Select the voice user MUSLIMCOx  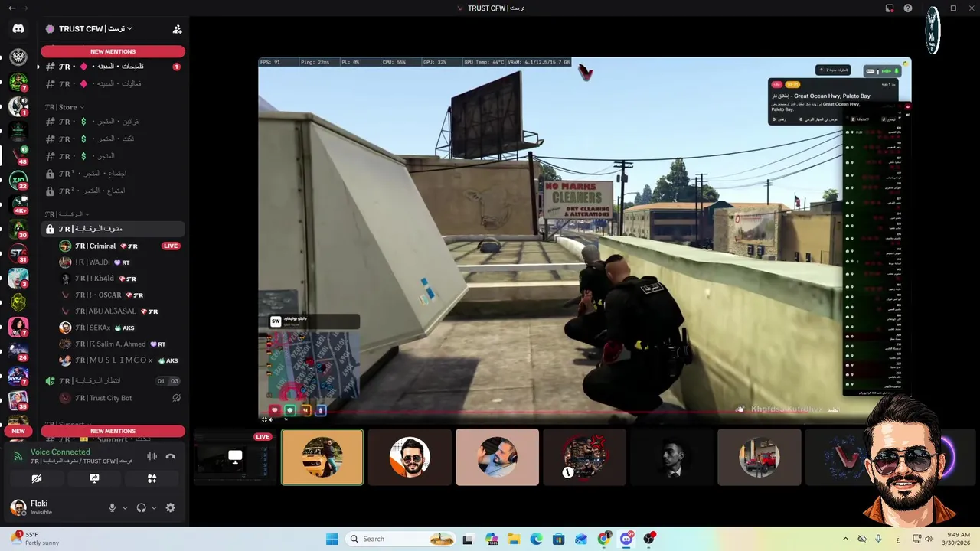(x=115, y=360)
